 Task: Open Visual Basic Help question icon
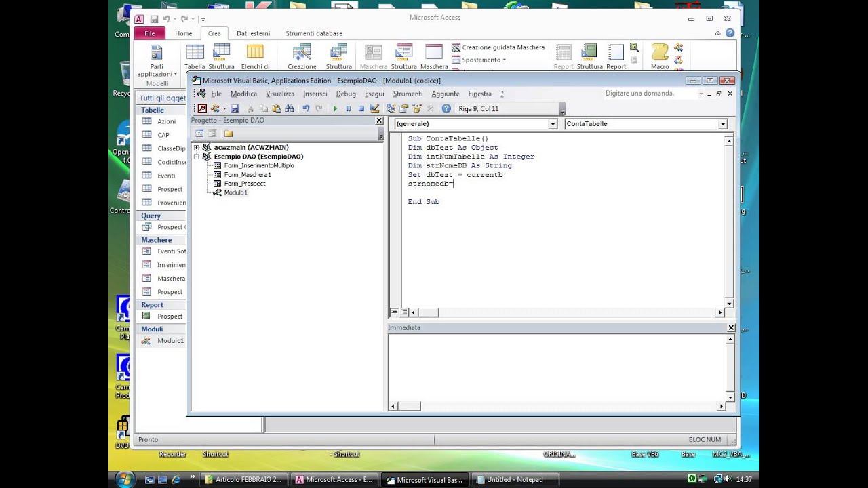pyautogui.click(x=446, y=108)
